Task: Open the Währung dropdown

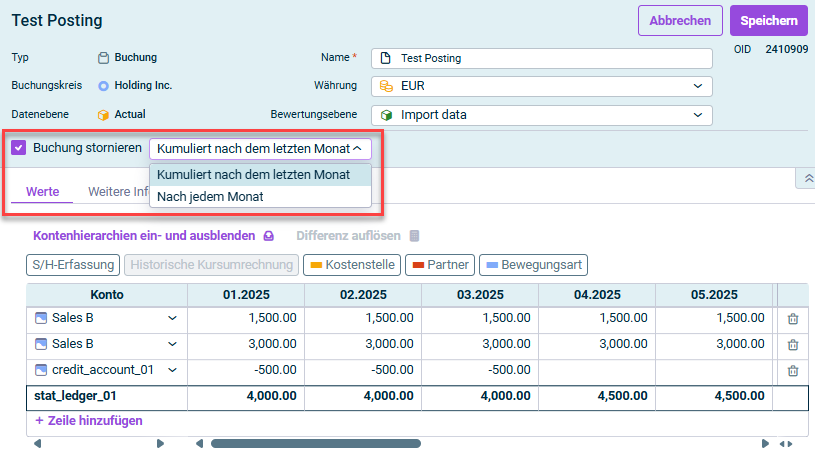Action: pyautogui.click(x=541, y=86)
